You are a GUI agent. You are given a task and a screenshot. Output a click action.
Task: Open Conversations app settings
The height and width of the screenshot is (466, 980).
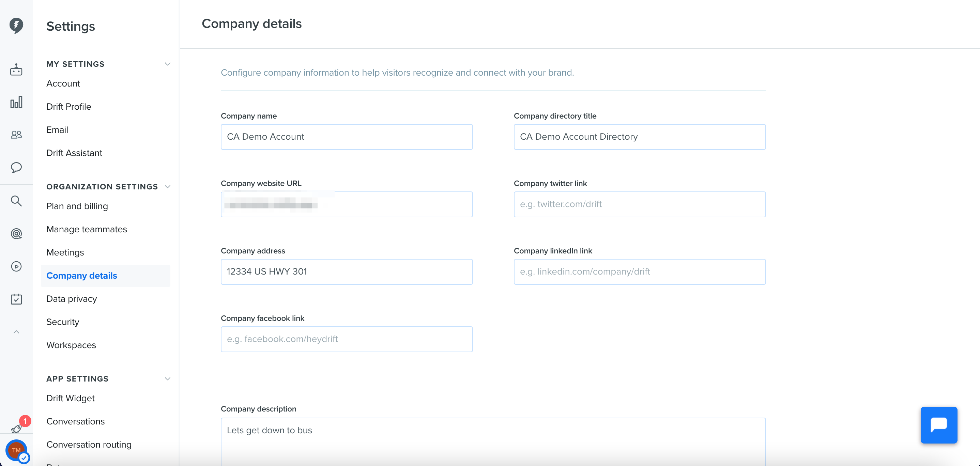(75, 421)
